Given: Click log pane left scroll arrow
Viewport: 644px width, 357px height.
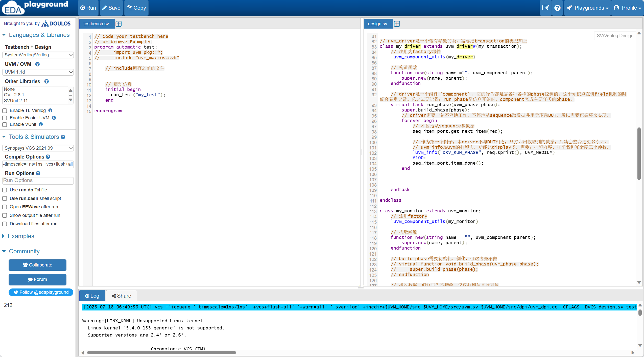Looking at the screenshot, I should pyautogui.click(x=83, y=353).
